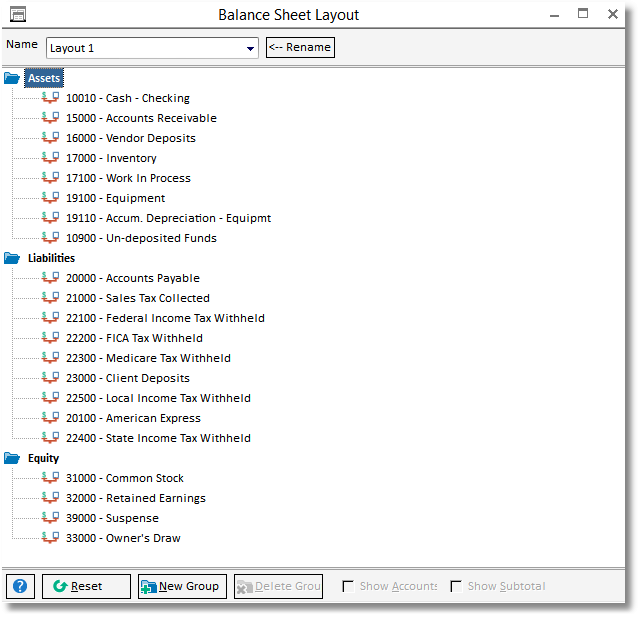Select row '17000 - Inventory'
Image resolution: width=639 pixels, height=617 pixels.
pyautogui.click(x=111, y=158)
